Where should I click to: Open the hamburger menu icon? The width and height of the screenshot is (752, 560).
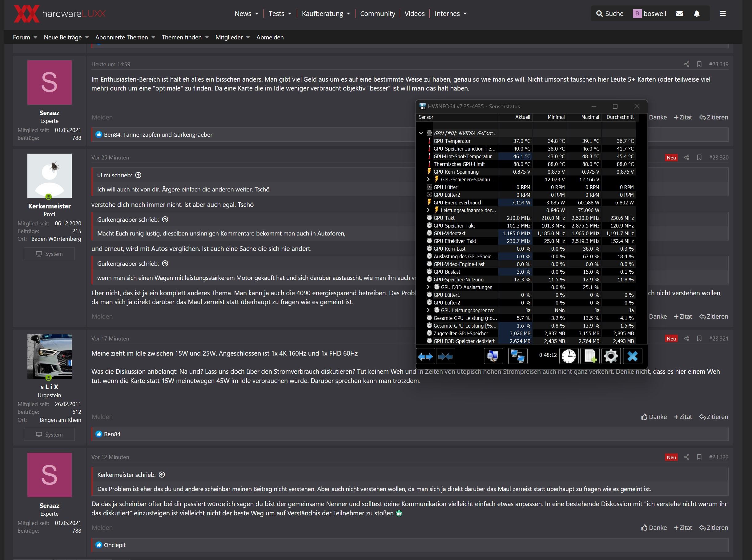pos(722,14)
